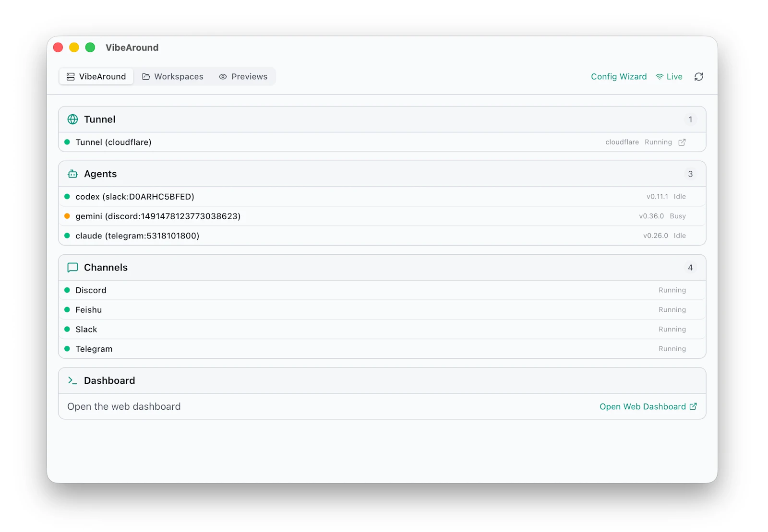Minimize the window with yellow button
768x532 pixels.
pyautogui.click(x=74, y=47)
